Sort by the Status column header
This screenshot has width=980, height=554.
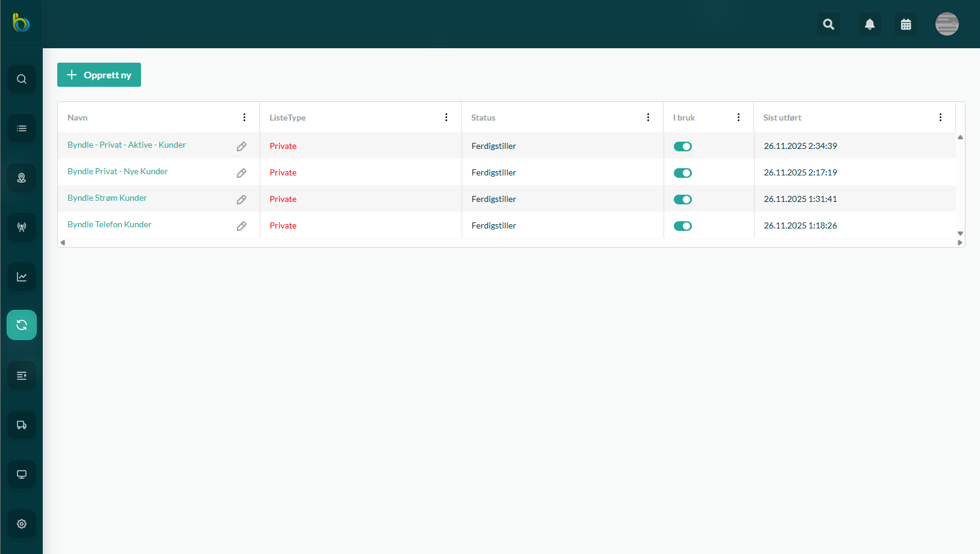[x=483, y=118]
